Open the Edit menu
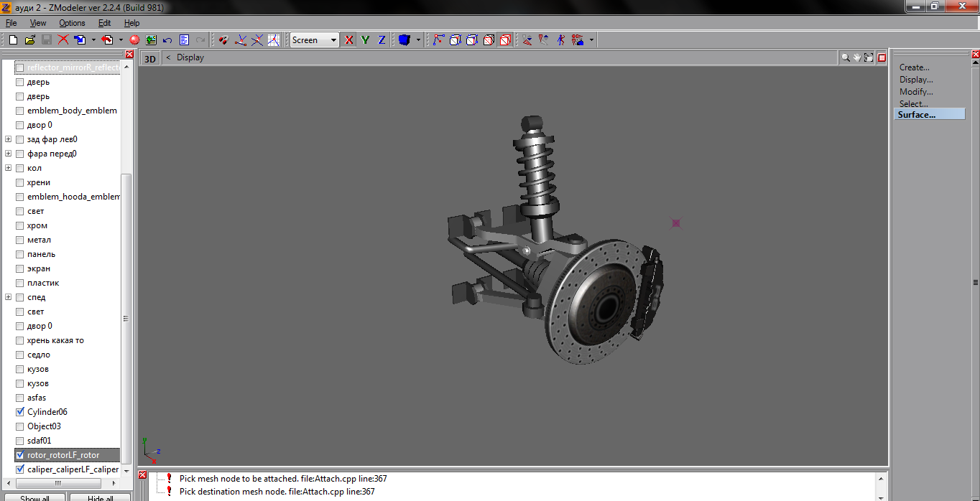The width and height of the screenshot is (980, 501). point(104,23)
